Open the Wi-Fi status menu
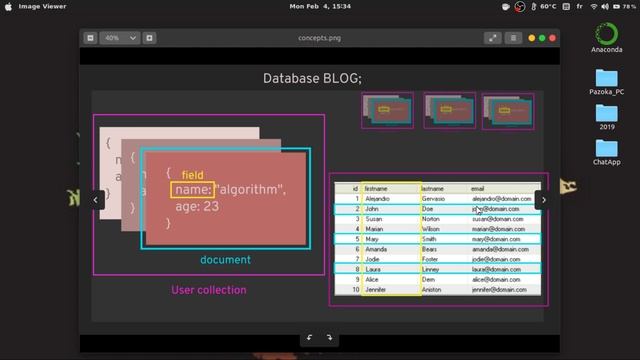 point(594,7)
